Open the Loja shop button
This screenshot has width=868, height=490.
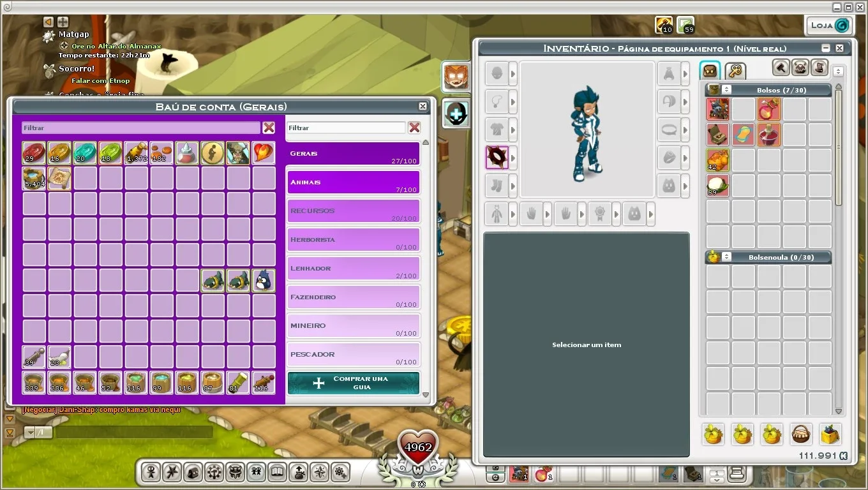[x=829, y=26]
